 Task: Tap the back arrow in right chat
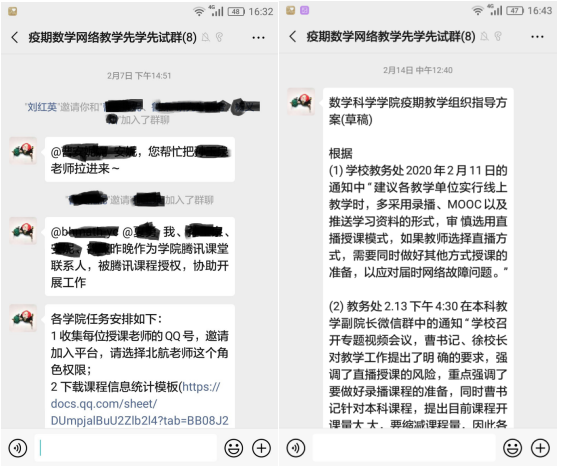(x=293, y=36)
